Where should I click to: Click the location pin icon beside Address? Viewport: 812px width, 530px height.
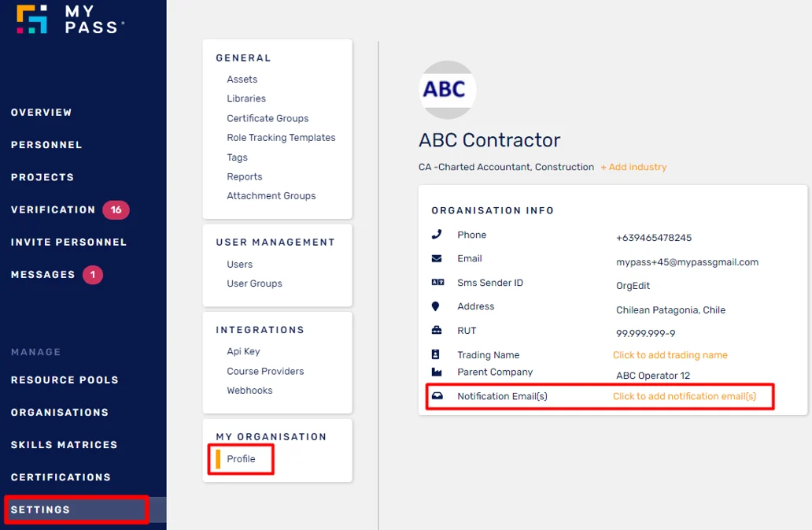436,306
